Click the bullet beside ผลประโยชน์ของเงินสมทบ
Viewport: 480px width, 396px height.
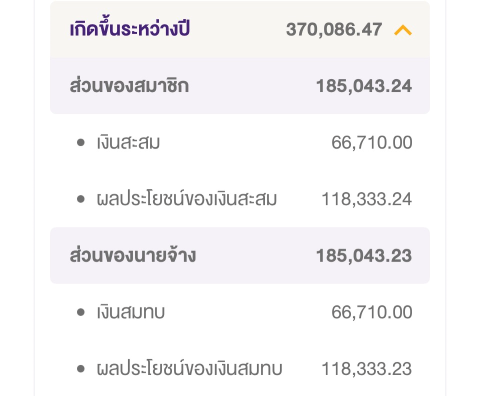point(81,369)
